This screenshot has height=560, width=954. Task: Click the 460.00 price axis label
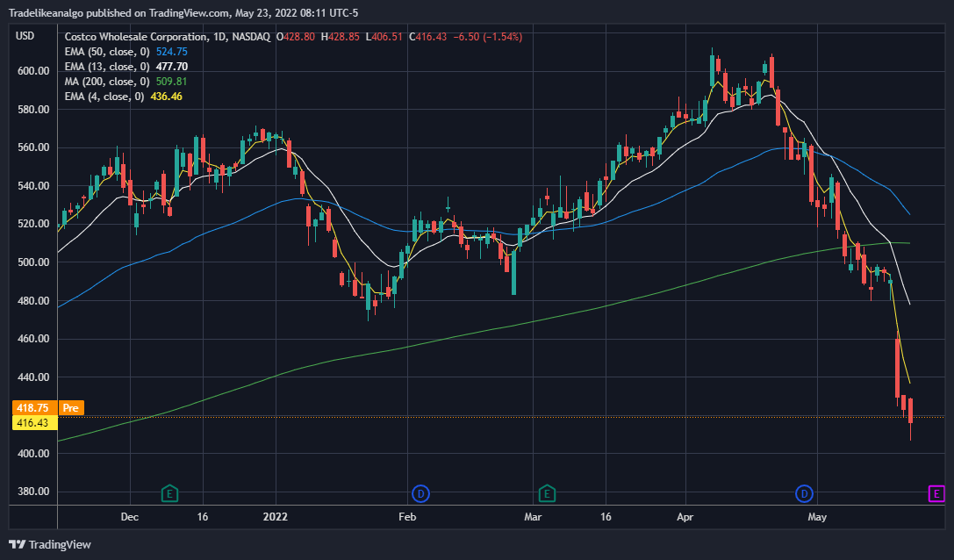tap(33, 339)
